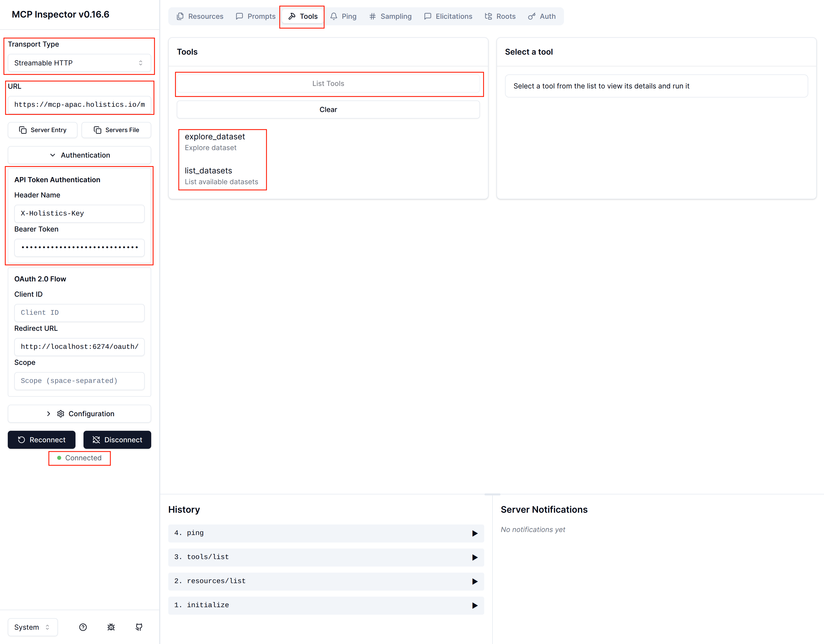Switch to the Resources tab

tap(200, 16)
